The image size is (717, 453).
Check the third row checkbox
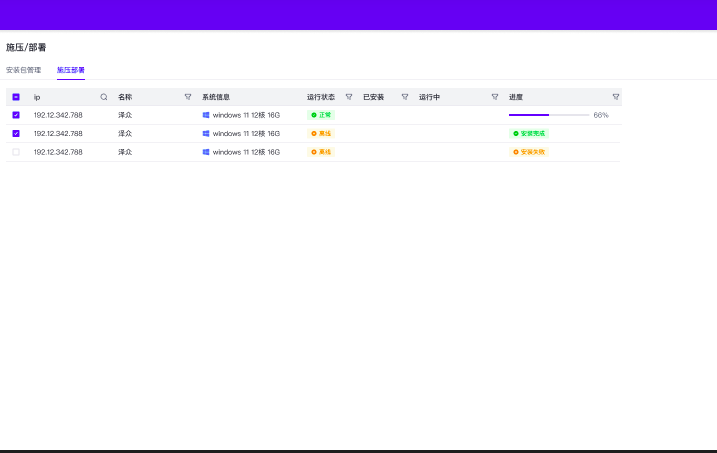pos(16,152)
